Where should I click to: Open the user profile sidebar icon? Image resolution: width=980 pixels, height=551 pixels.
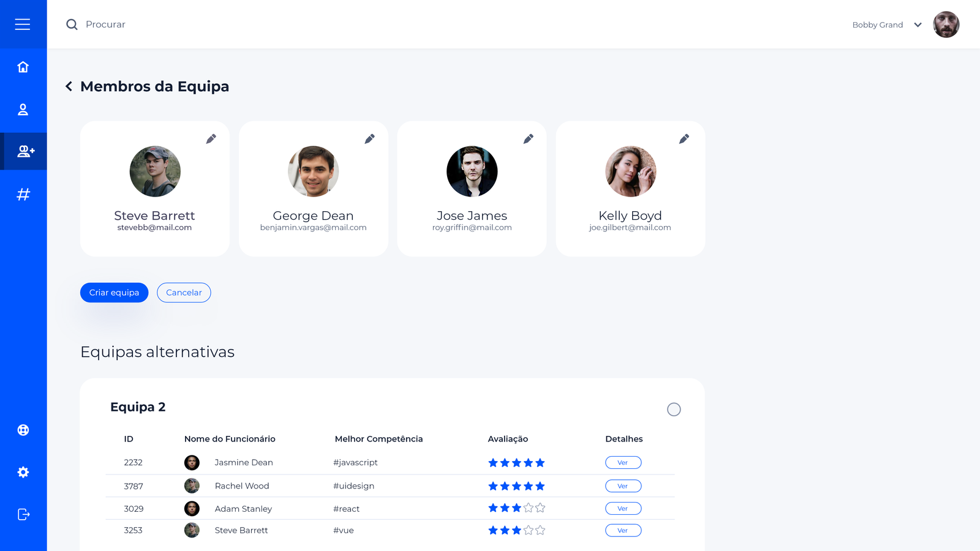point(23,110)
